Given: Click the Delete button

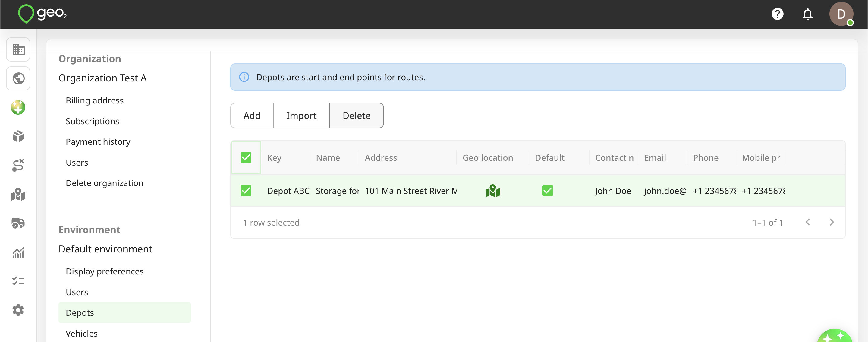Looking at the screenshot, I should [357, 116].
